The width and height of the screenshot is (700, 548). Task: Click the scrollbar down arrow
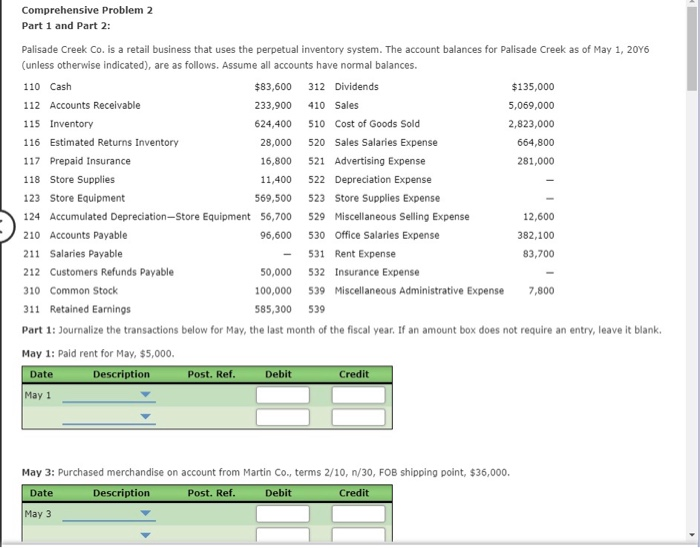(692, 535)
